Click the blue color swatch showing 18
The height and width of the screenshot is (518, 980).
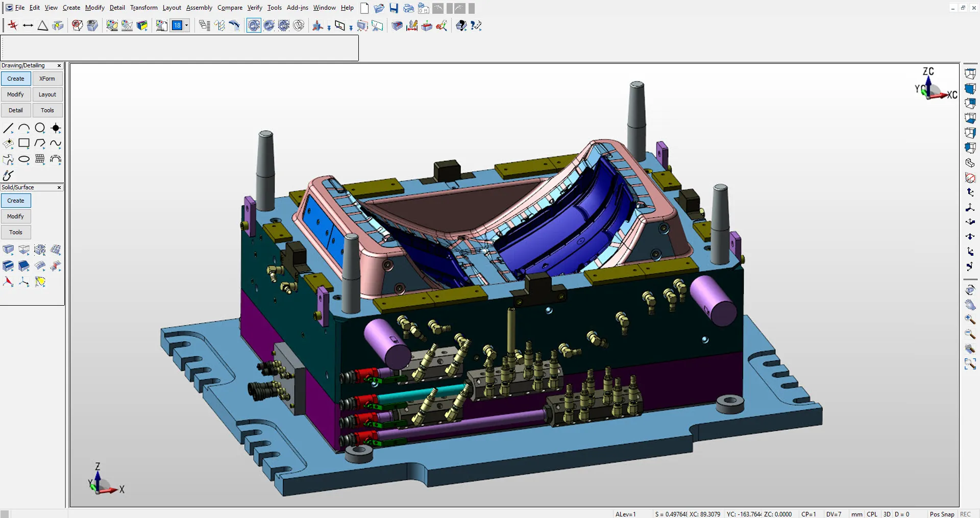click(177, 25)
